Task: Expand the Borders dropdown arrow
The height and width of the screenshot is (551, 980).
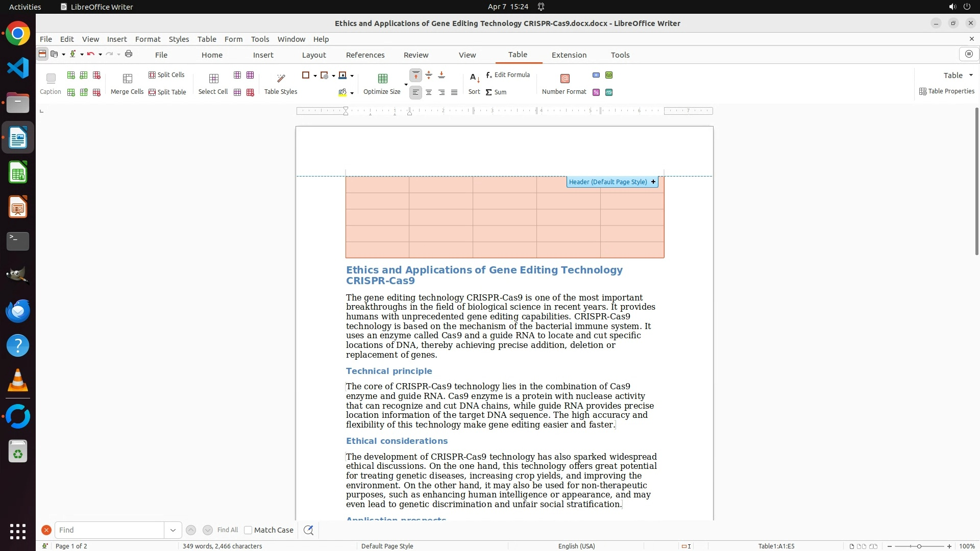Action: pyautogui.click(x=315, y=76)
